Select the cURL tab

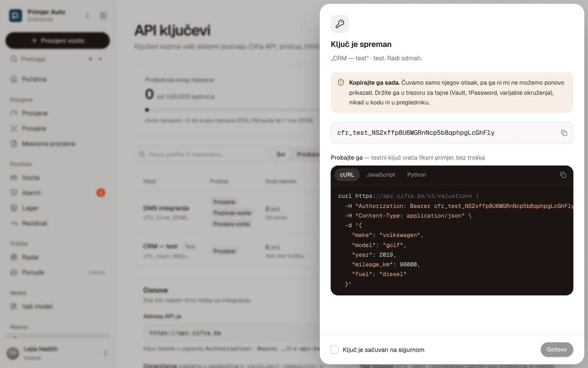tap(347, 175)
